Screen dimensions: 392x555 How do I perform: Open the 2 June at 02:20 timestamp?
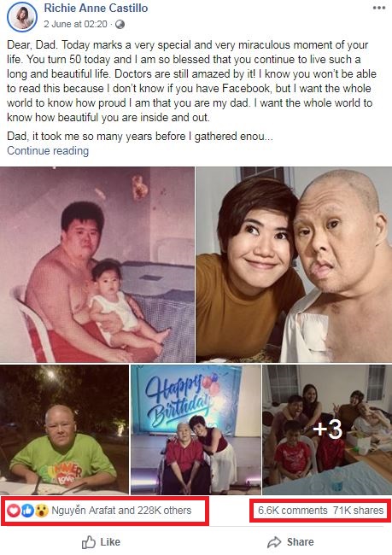click(x=75, y=24)
